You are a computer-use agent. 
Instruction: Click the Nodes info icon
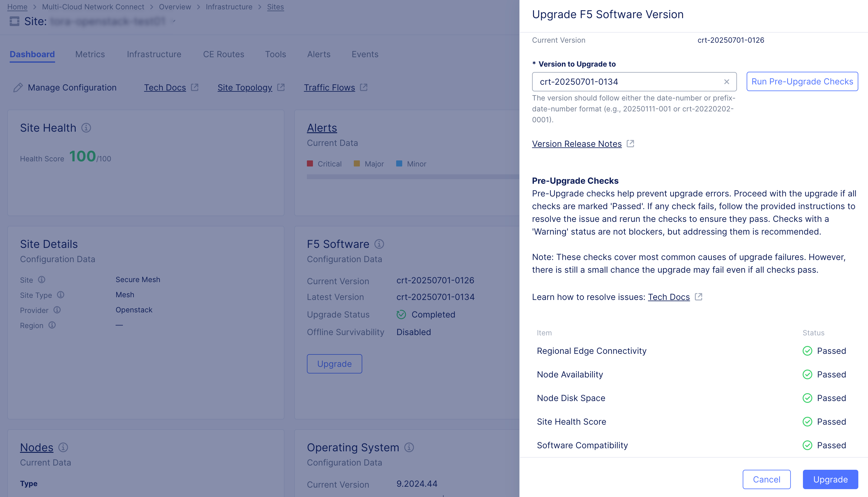pos(63,447)
